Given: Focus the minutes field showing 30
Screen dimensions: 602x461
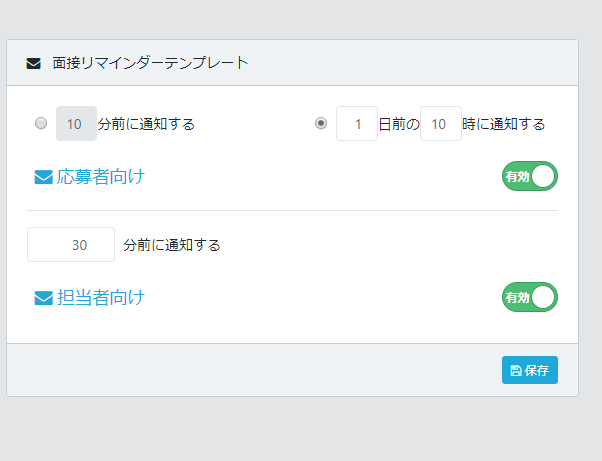Looking at the screenshot, I should coord(71,245).
